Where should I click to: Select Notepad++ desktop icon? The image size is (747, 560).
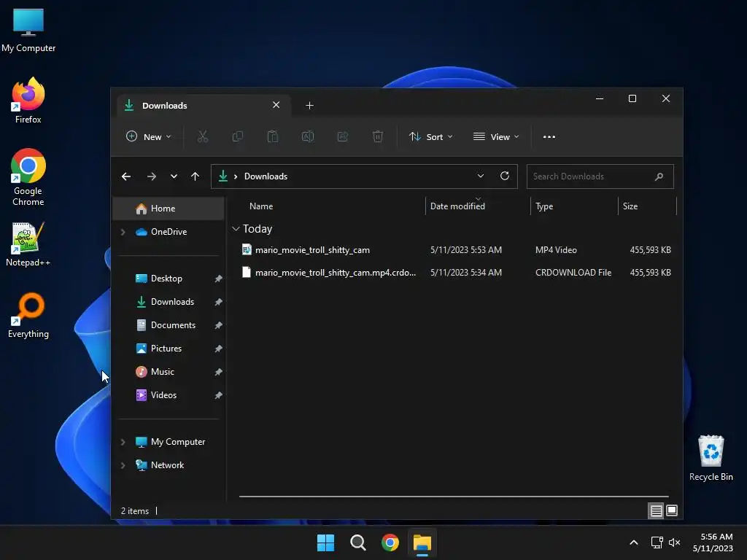pos(28,244)
